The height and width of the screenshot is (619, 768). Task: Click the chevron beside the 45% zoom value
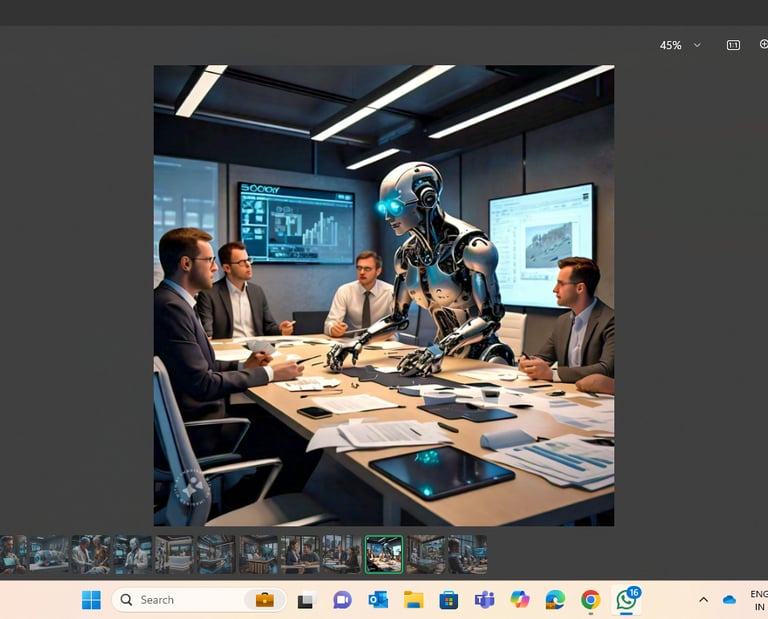click(697, 45)
